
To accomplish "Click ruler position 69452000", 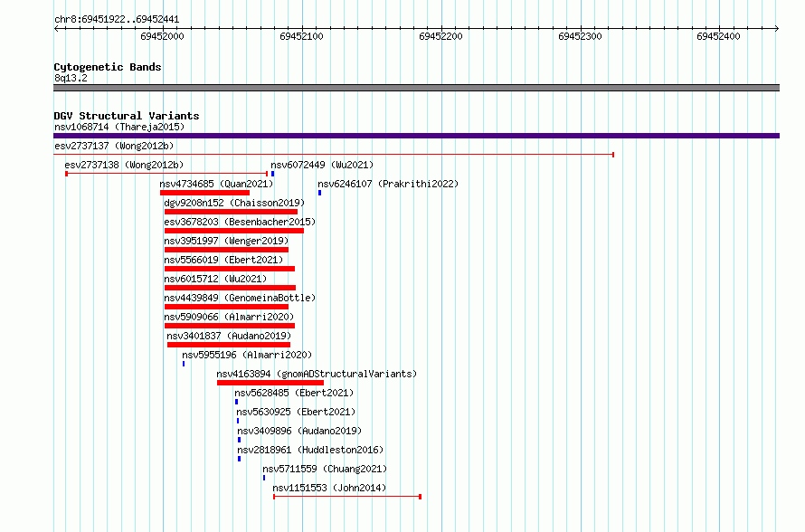I will 162,36.
